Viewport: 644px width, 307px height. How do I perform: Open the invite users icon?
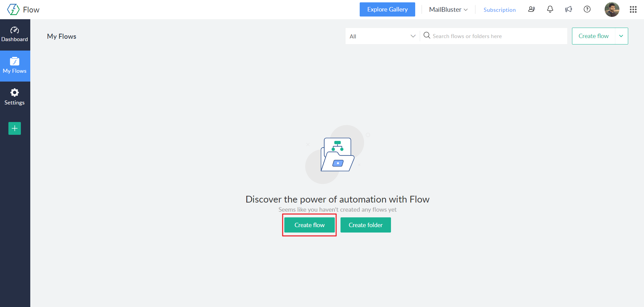click(x=532, y=9)
